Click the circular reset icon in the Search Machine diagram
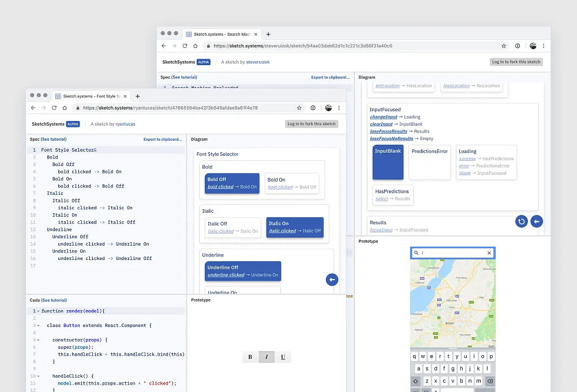The height and width of the screenshot is (392, 577). pyautogui.click(x=522, y=221)
